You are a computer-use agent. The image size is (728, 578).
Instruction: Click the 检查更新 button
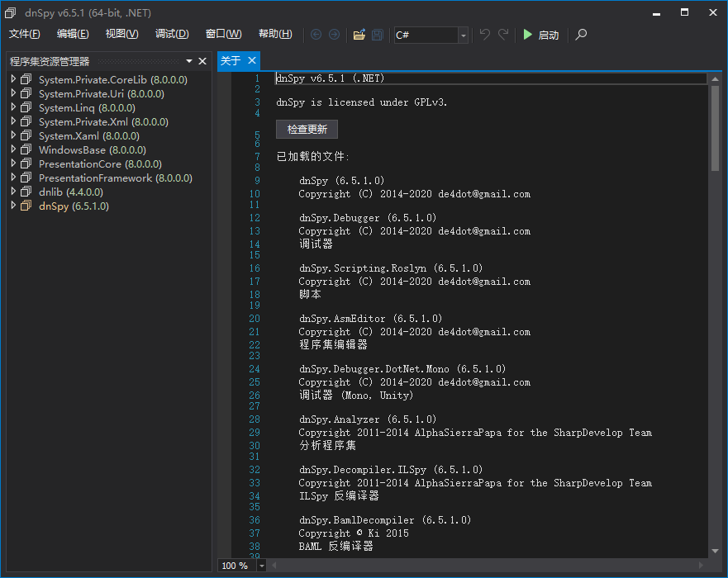[x=307, y=130]
